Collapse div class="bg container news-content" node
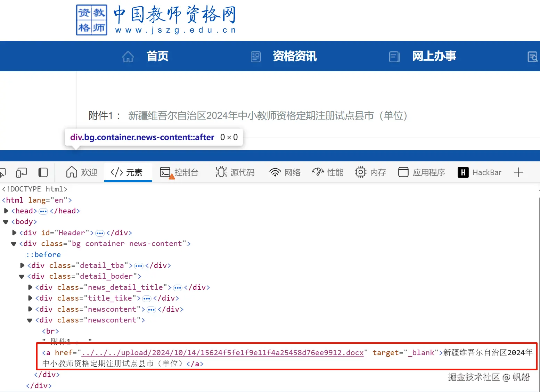The width and height of the screenshot is (540, 392). (14, 244)
